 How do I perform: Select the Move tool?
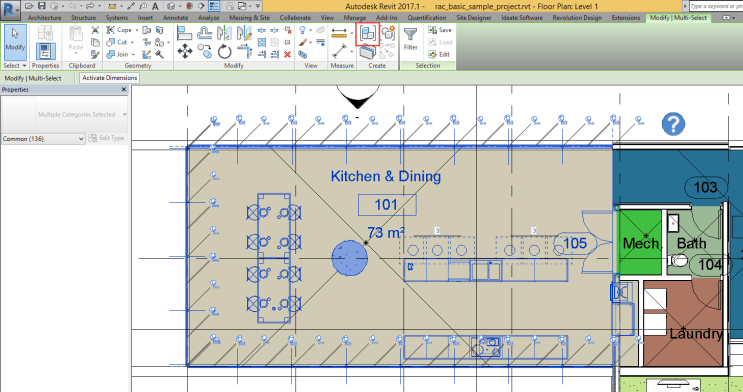pyautogui.click(x=184, y=51)
